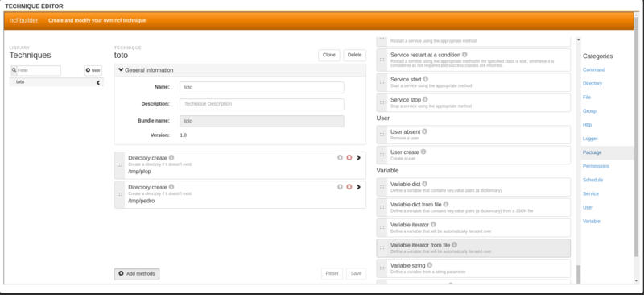Reset the technique changes
Screen dimensions: 644x295
coord(332,273)
